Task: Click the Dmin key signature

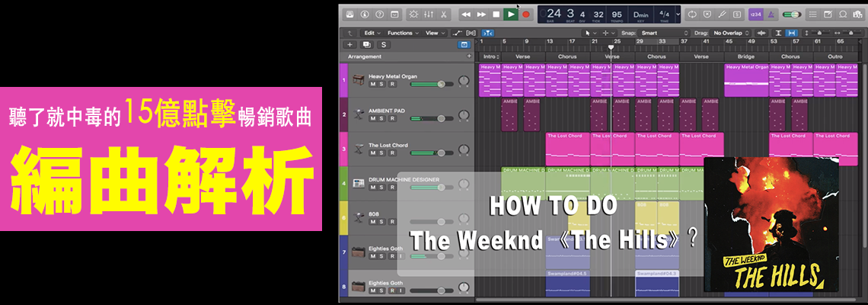Action: [x=641, y=14]
